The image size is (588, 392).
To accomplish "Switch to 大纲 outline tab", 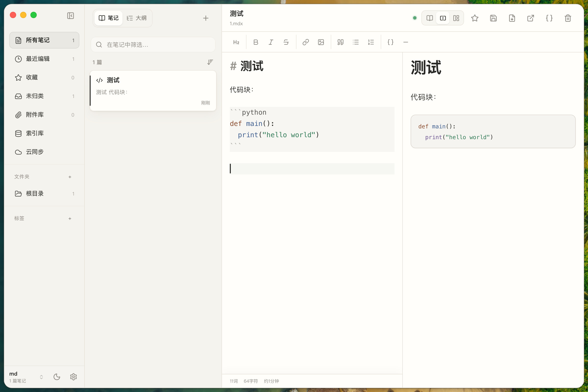I will pos(136,18).
